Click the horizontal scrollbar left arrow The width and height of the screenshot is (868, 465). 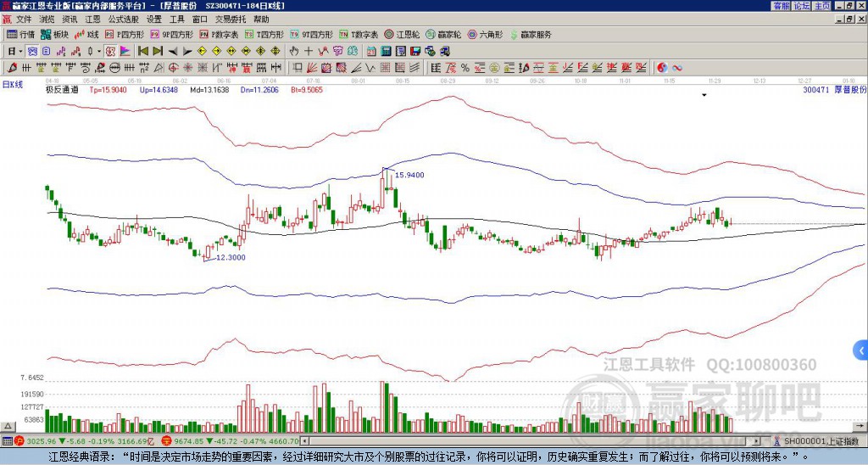(305, 441)
